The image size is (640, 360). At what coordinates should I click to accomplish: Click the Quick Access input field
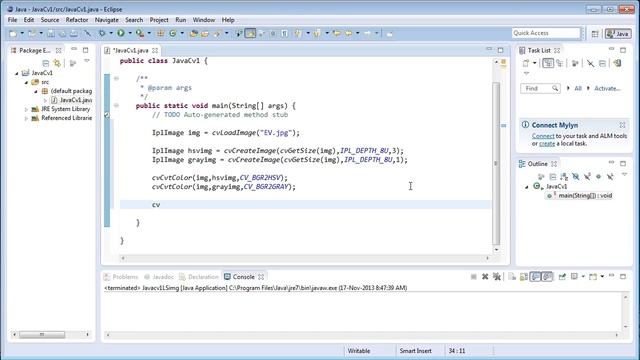point(546,33)
